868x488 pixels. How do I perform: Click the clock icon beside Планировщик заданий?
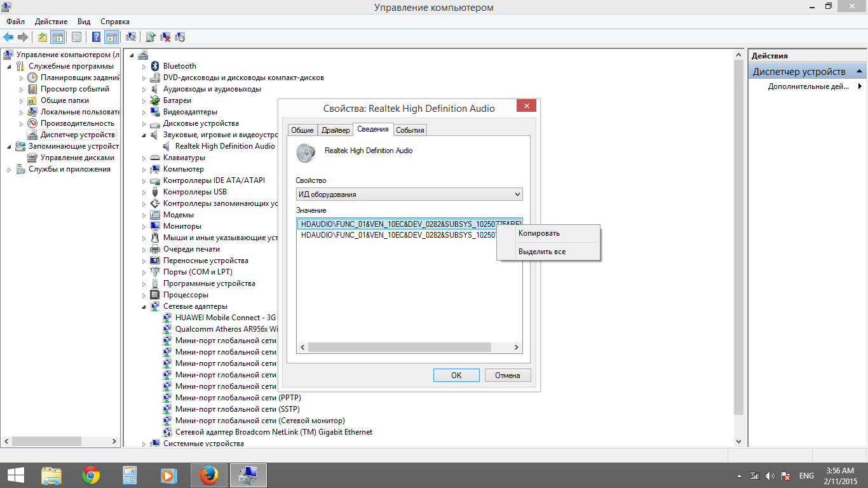tap(32, 78)
